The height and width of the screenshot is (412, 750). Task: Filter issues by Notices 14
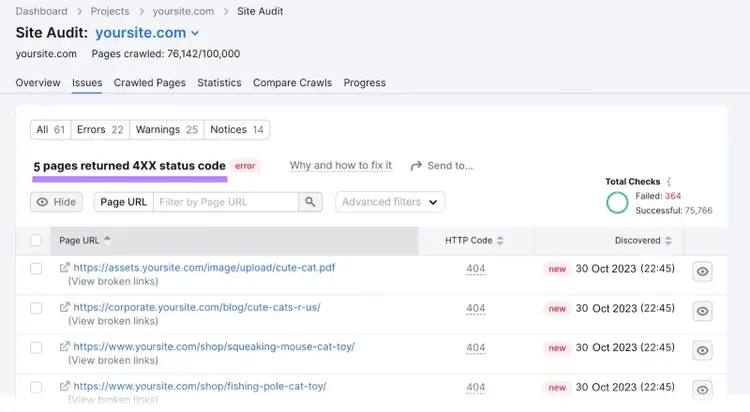pyautogui.click(x=237, y=130)
